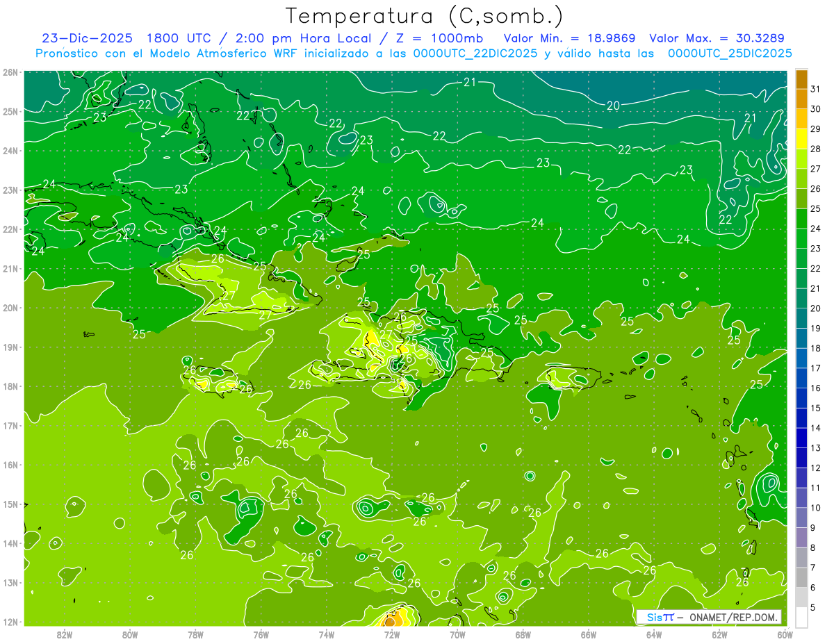Screen dimensions: 834x644
Task: Click the 70W longitude label
Action: (457, 634)
